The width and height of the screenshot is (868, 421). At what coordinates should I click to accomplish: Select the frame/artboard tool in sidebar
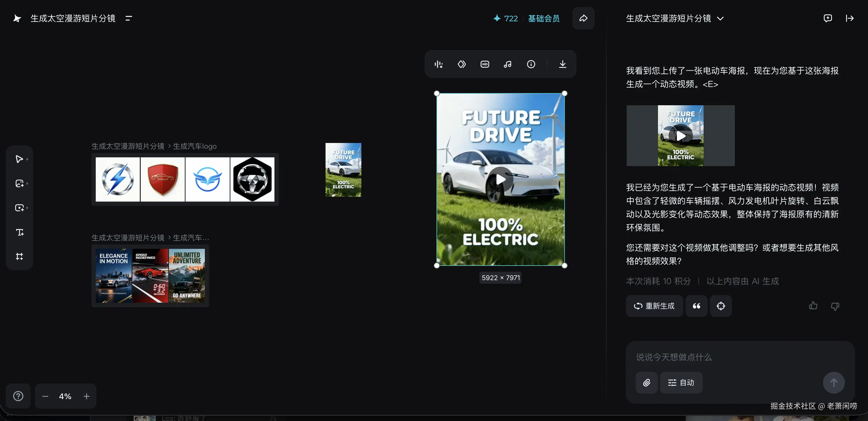pos(19,256)
